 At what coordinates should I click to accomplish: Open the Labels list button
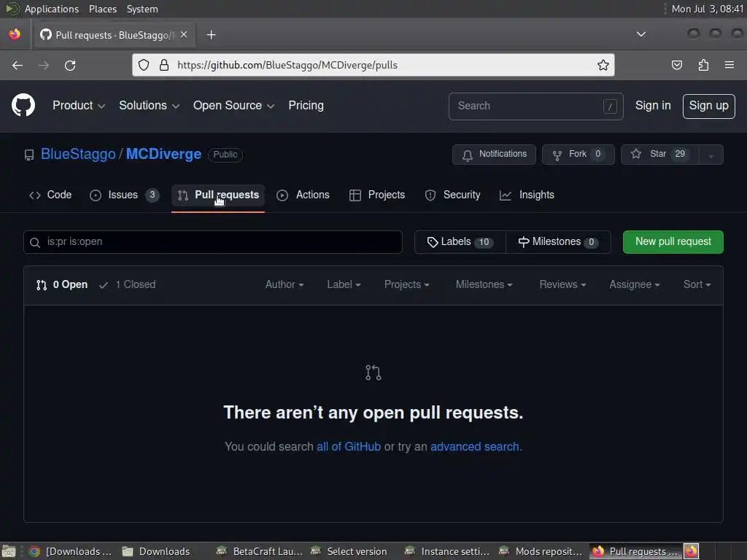(x=460, y=242)
